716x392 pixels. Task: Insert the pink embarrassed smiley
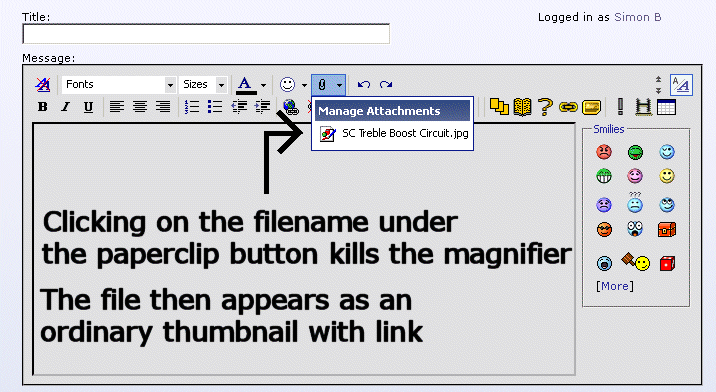pyautogui.click(x=635, y=176)
